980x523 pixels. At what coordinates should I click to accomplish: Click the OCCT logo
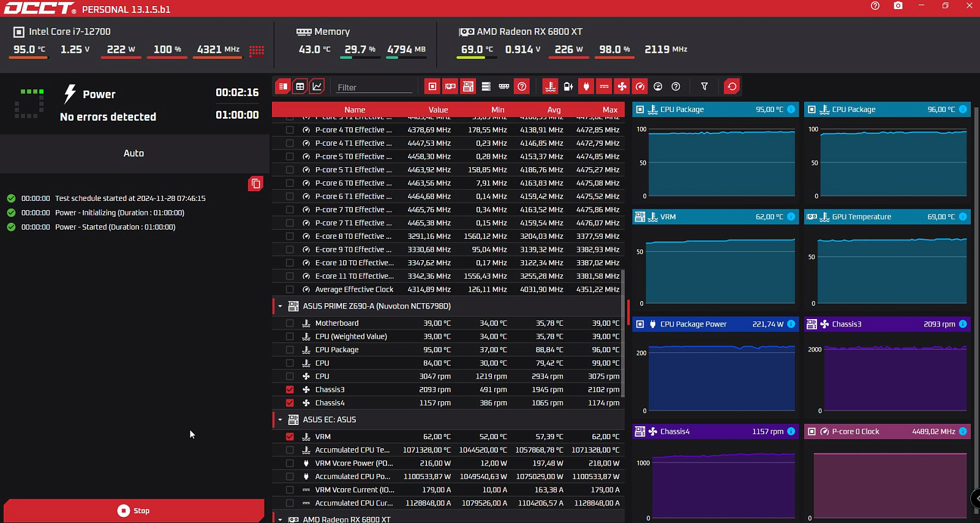40,9
